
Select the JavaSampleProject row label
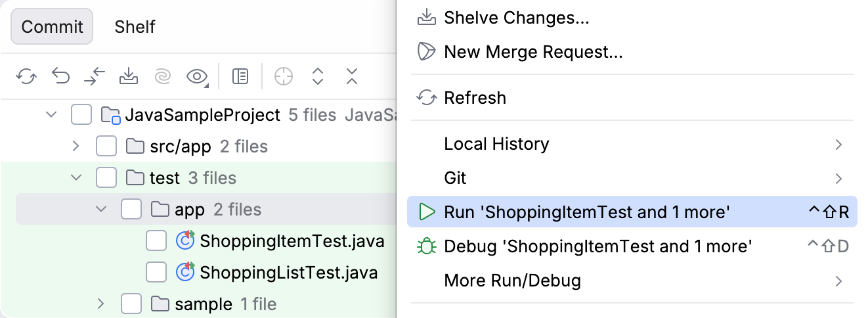(x=203, y=116)
